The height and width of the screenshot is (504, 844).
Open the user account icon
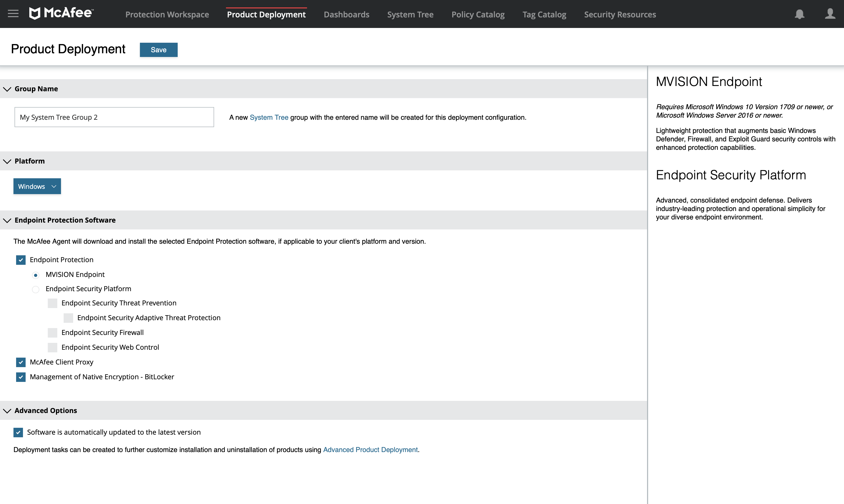click(830, 14)
